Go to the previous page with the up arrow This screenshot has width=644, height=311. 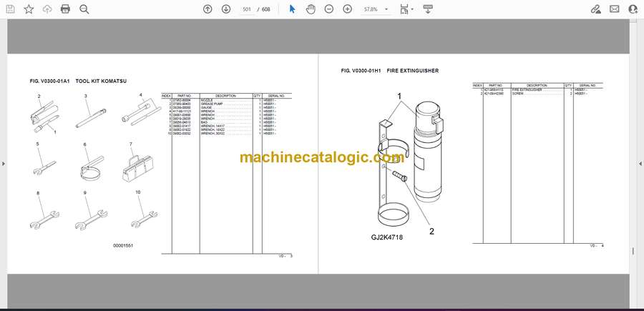click(208, 9)
